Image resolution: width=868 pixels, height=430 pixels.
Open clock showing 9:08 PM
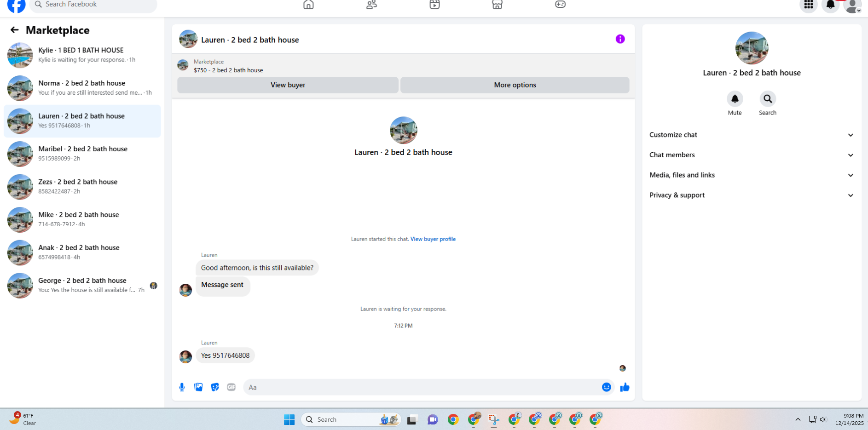pos(850,419)
